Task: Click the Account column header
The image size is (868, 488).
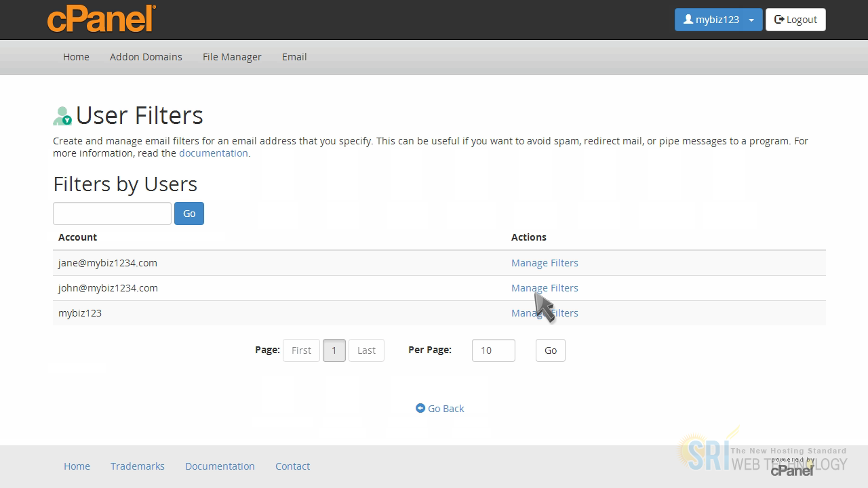Action: click(77, 237)
